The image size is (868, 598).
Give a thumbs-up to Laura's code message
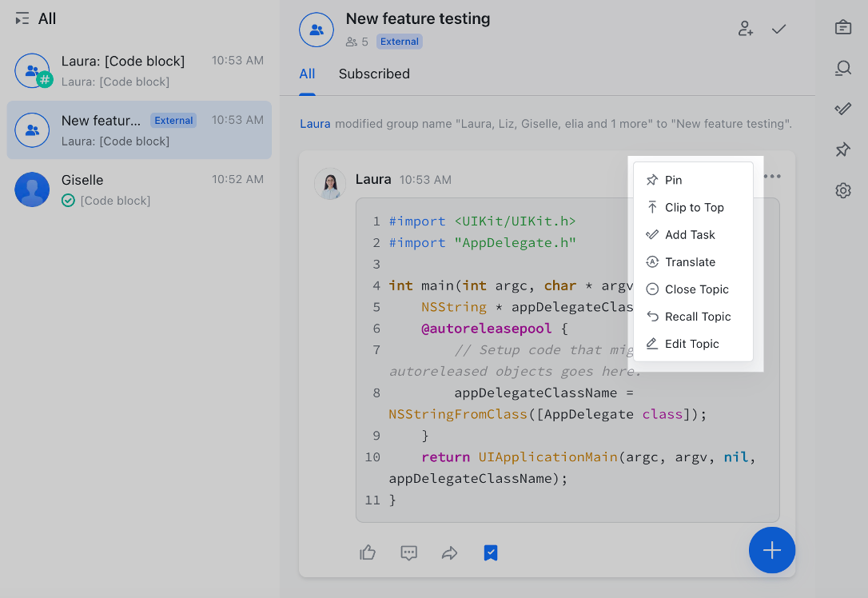(368, 552)
